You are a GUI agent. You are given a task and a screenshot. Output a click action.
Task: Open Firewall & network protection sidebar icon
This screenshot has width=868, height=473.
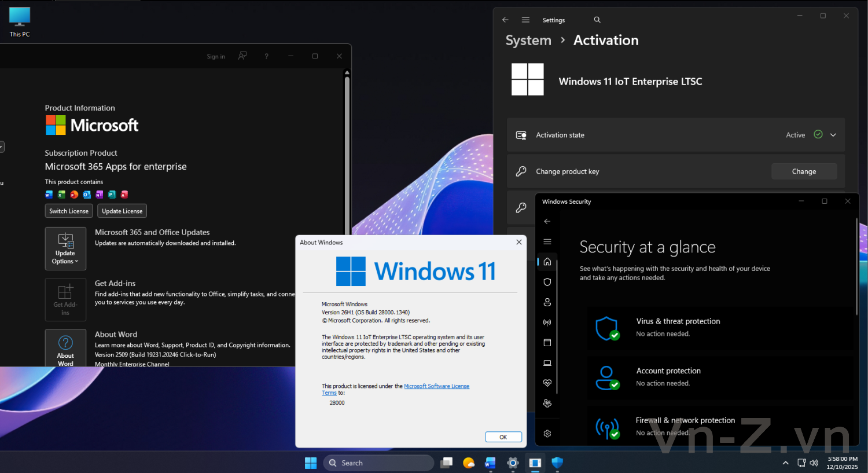pyautogui.click(x=547, y=322)
